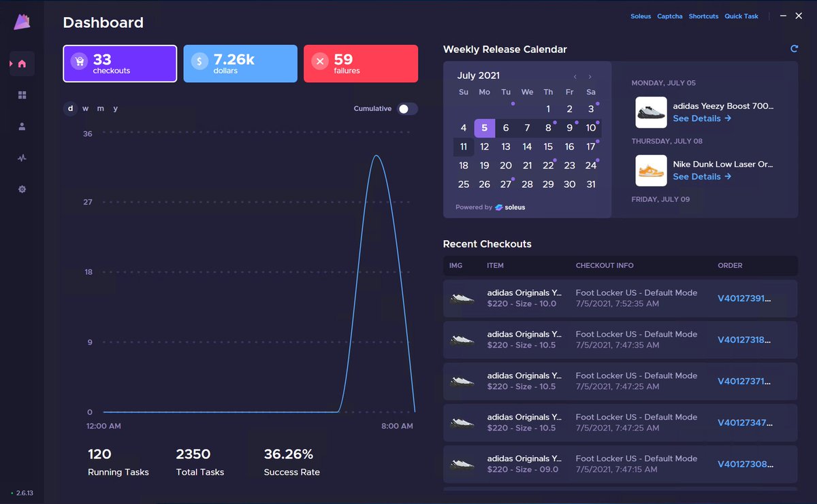The image size is (817, 504).
Task: Go to next month in calendar
Action: click(590, 77)
